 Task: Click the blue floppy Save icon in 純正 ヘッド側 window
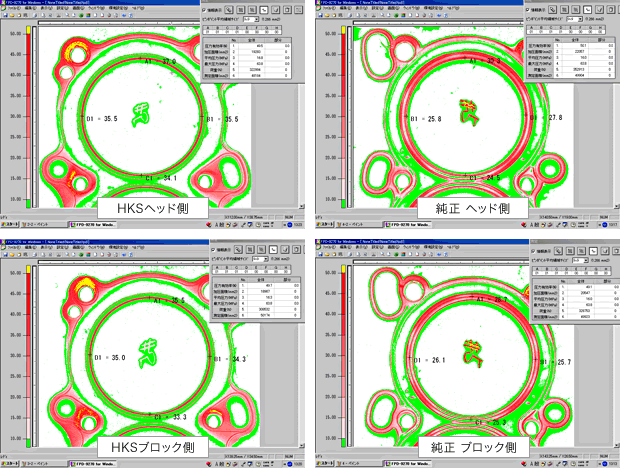tap(320, 15)
